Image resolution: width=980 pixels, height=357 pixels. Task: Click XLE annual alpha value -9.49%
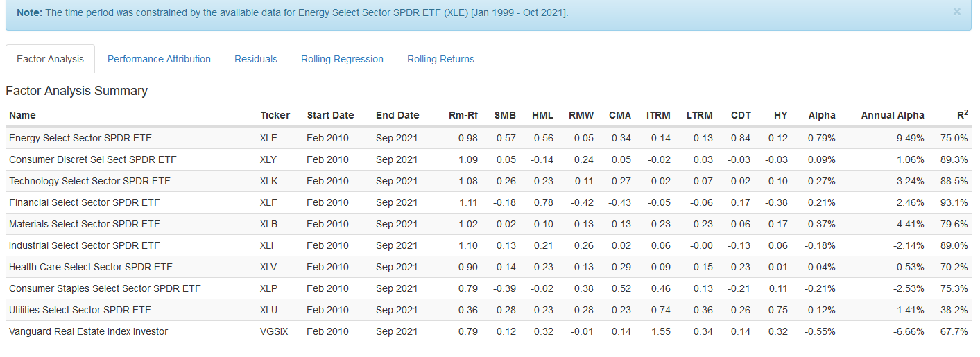[909, 138]
